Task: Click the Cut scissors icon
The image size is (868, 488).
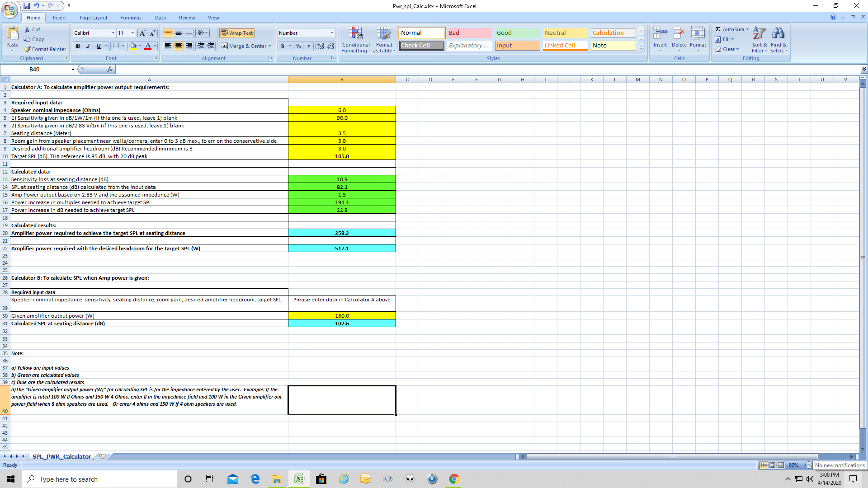Action: tap(27, 29)
